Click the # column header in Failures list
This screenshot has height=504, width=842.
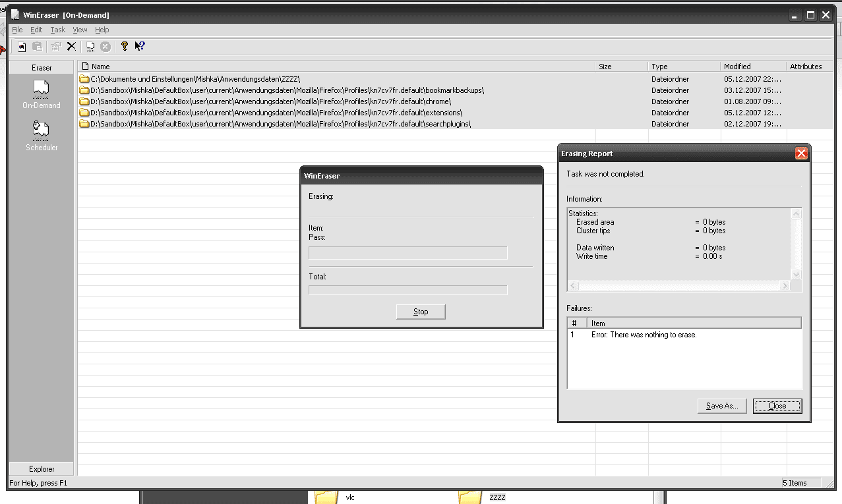[x=577, y=323]
